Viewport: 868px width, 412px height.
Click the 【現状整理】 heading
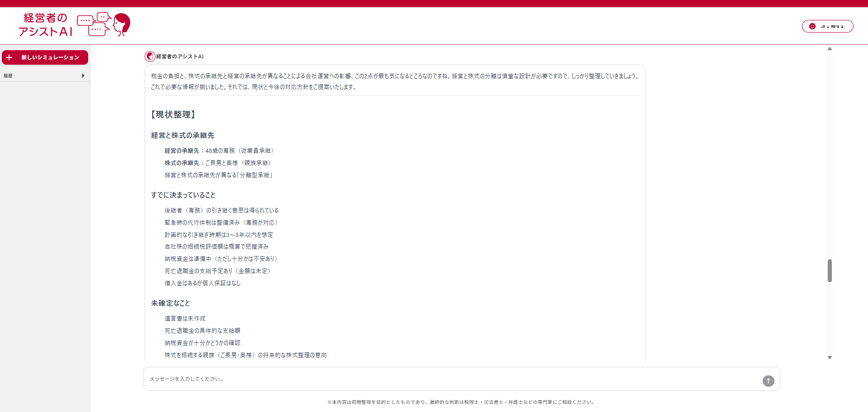pos(173,114)
